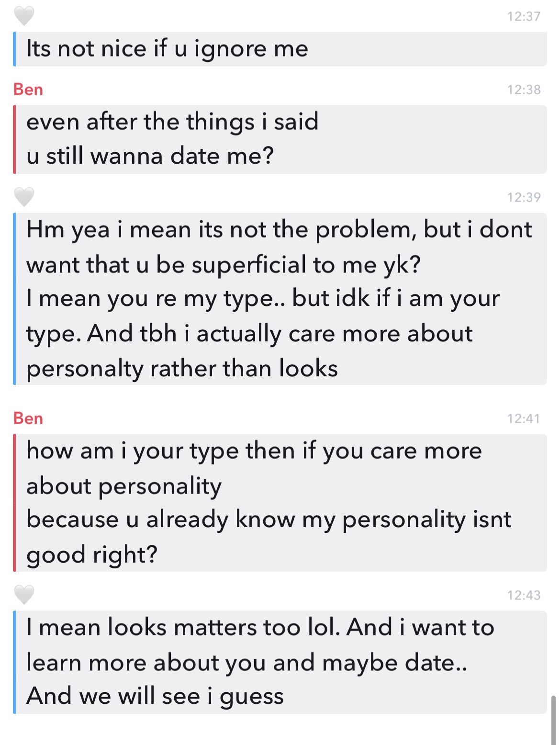
Task: Tap Ben's name above the 12:38 message
Action: click(x=28, y=90)
